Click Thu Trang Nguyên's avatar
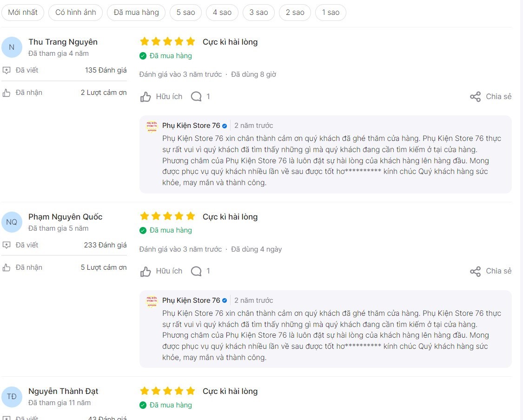This screenshot has height=420, width=523. 12,47
